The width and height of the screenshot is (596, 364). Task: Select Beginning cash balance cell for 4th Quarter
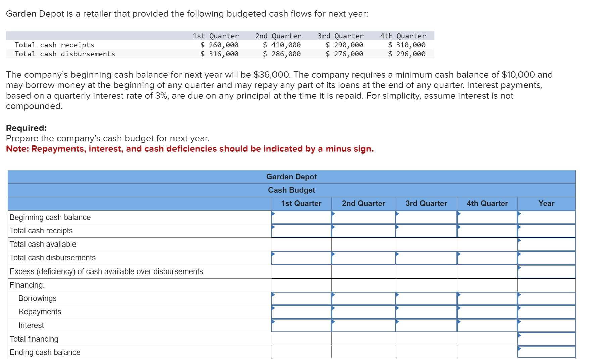[487, 217]
